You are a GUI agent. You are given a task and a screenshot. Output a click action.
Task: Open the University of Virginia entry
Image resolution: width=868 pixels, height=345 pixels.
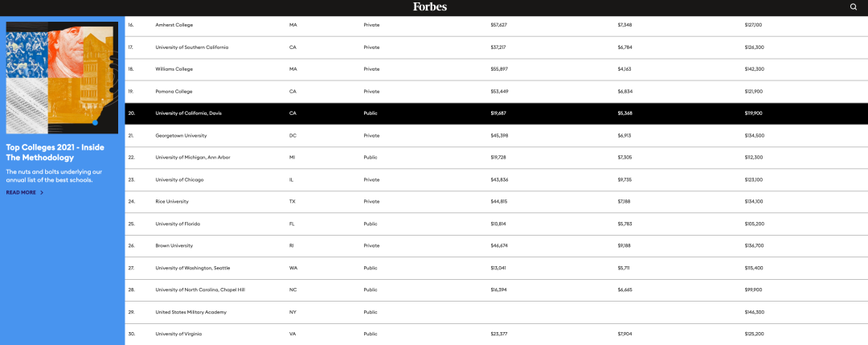click(x=497, y=334)
